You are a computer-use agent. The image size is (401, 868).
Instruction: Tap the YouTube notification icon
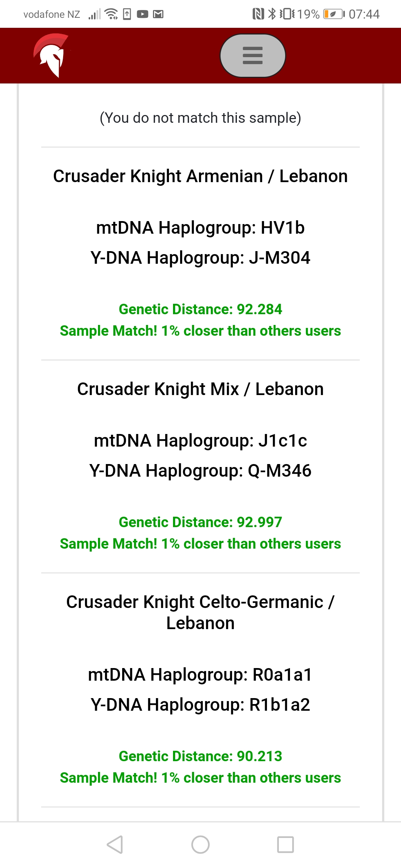[143, 14]
